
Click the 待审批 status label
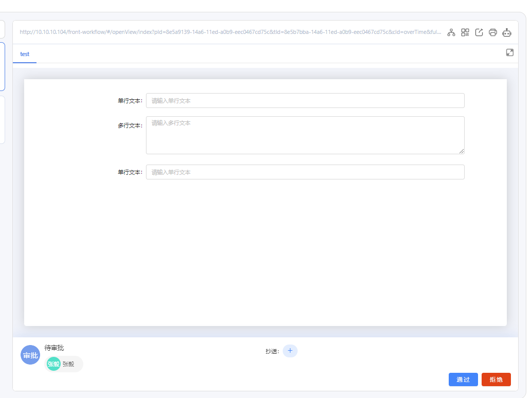click(x=54, y=348)
